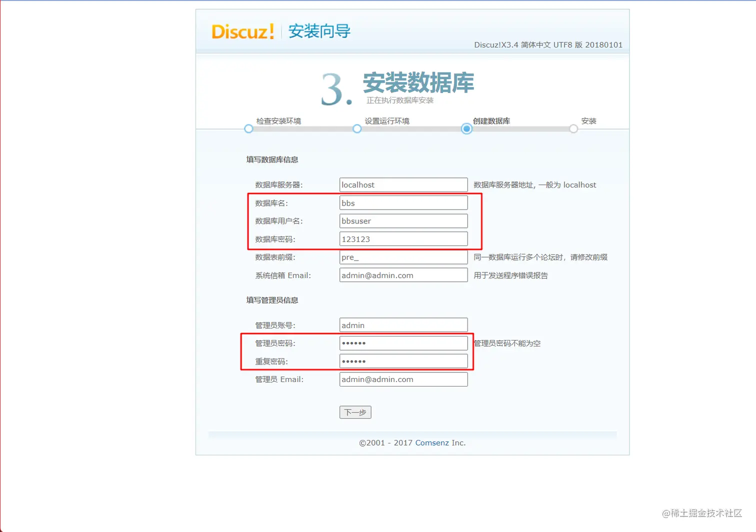756x532 pixels.
Task: Click the 安装 step circle
Action: [x=573, y=129]
